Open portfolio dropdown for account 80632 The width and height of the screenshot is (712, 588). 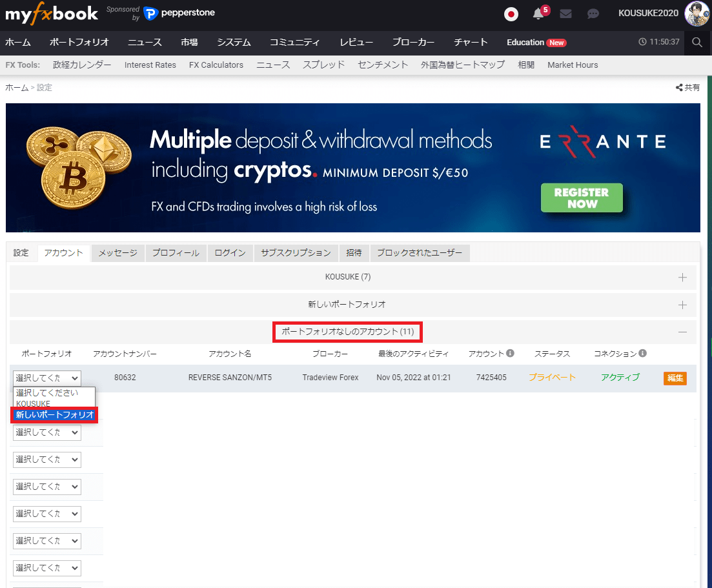click(47, 378)
